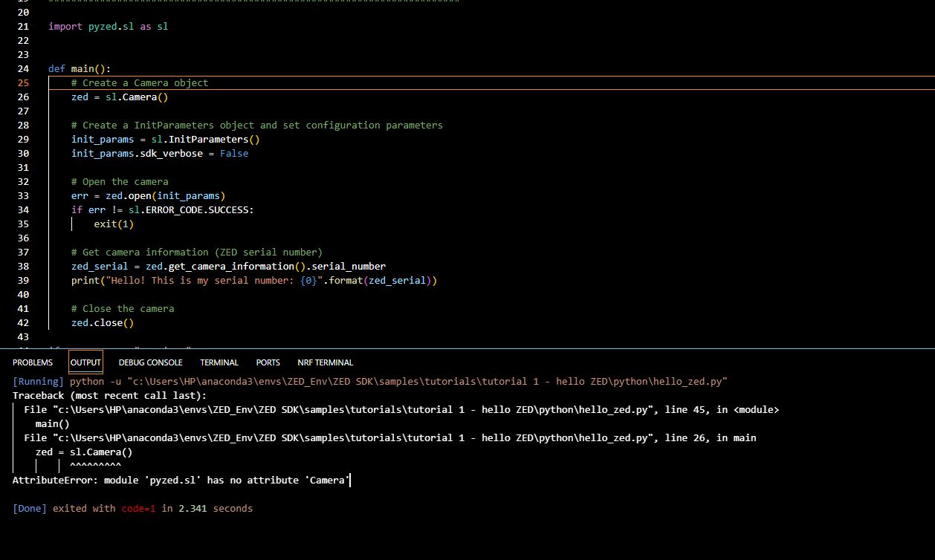Click the False value on the sdk_verbose line

[234, 154]
